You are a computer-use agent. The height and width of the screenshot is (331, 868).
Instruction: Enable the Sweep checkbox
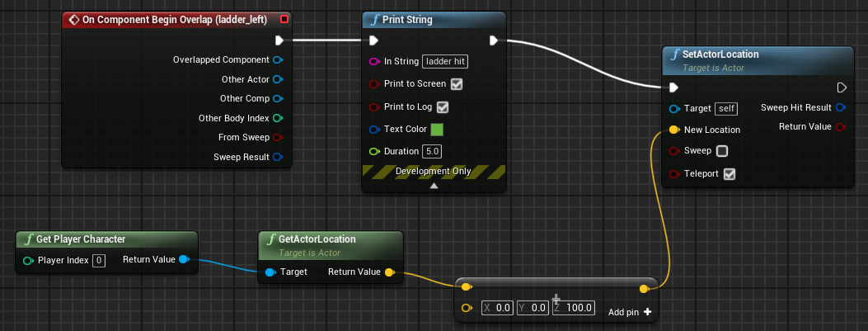pyautogui.click(x=722, y=151)
